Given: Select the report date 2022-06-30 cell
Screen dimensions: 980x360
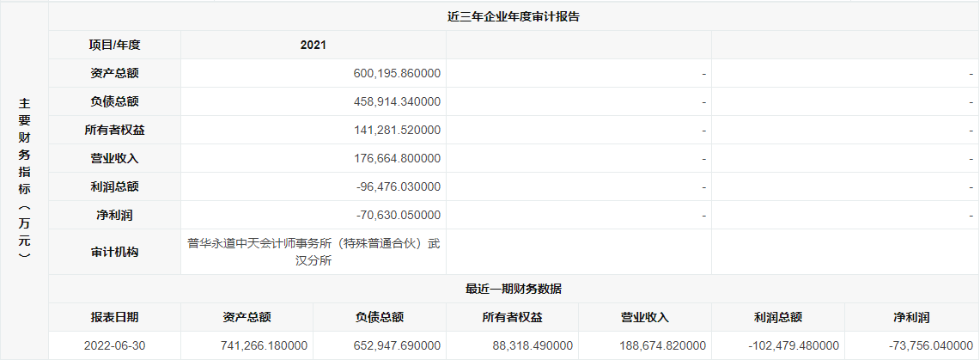Looking at the screenshot, I should coord(114,345).
